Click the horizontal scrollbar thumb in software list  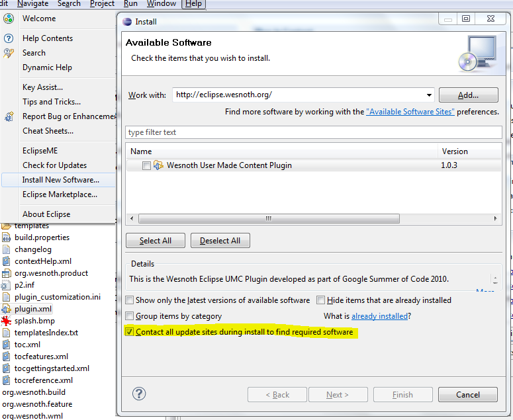tap(269, 218)
